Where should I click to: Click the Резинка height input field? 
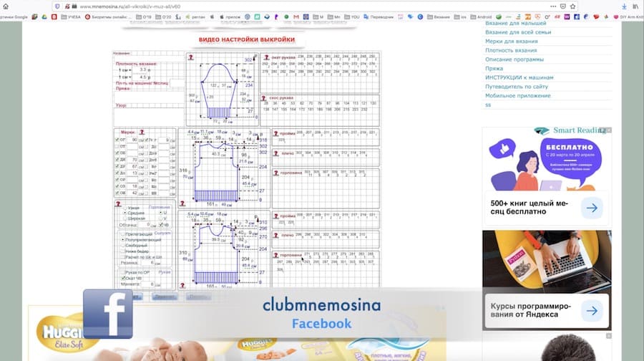pos(147,263)
